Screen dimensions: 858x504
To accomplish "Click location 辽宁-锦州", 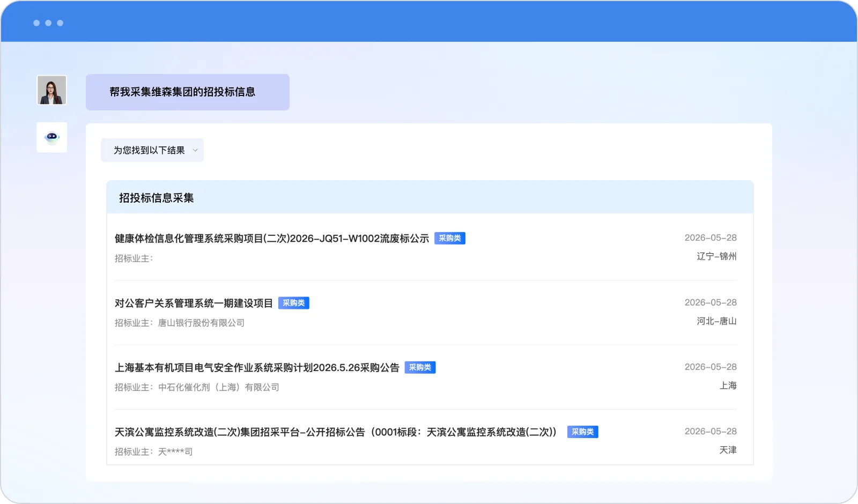I will [716, 256].
